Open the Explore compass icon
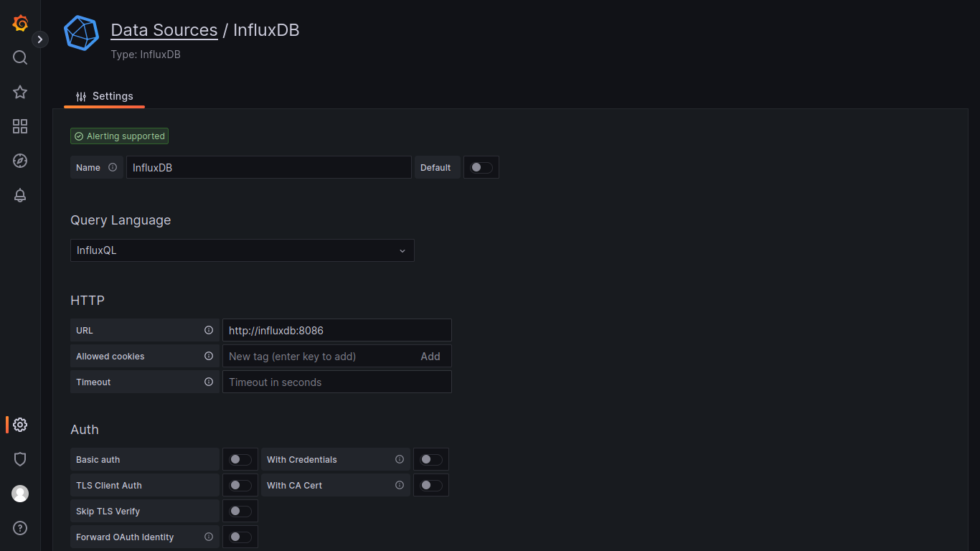The height and width of the screenshot is (551, 980). [20, 161]
